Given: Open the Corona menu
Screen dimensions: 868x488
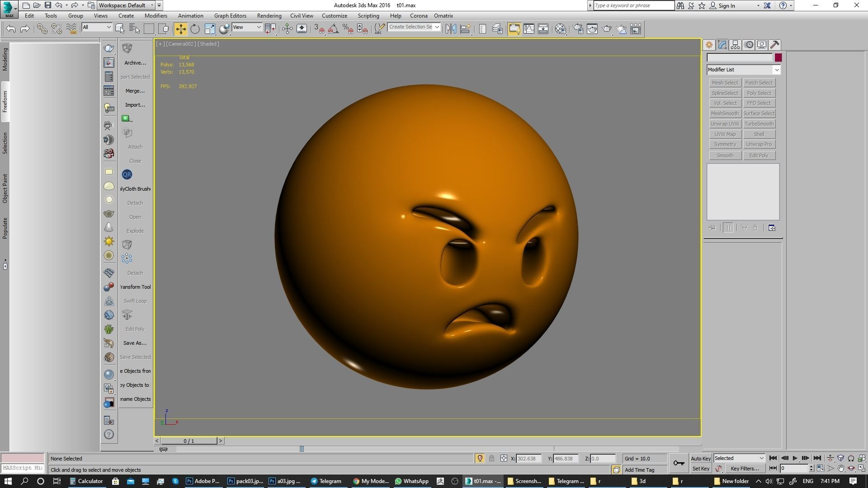Looking at the screenshot, I should pyautogui.click(x=419, y=16).
